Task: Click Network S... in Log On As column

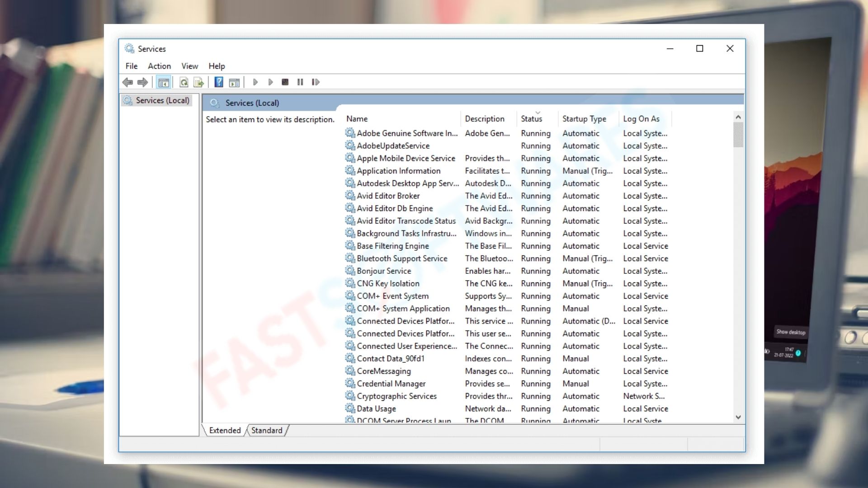Action: (644, 396)
